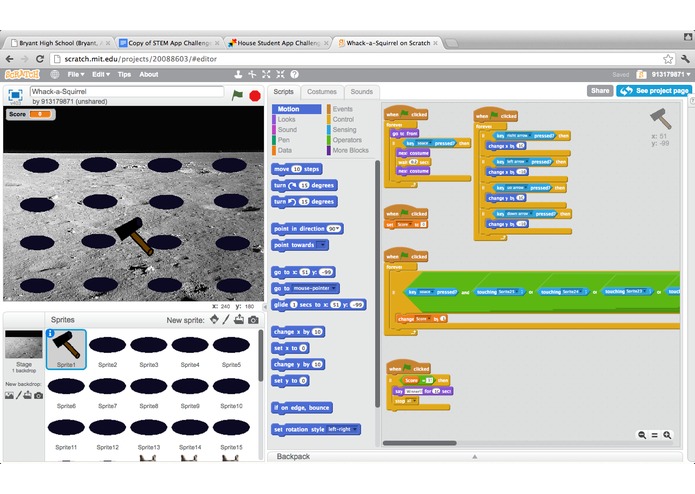Open the Edit menu
Image resolution: width=695 pixels, height=494 pixels.
pyautogui.click(x=101, y=74)
